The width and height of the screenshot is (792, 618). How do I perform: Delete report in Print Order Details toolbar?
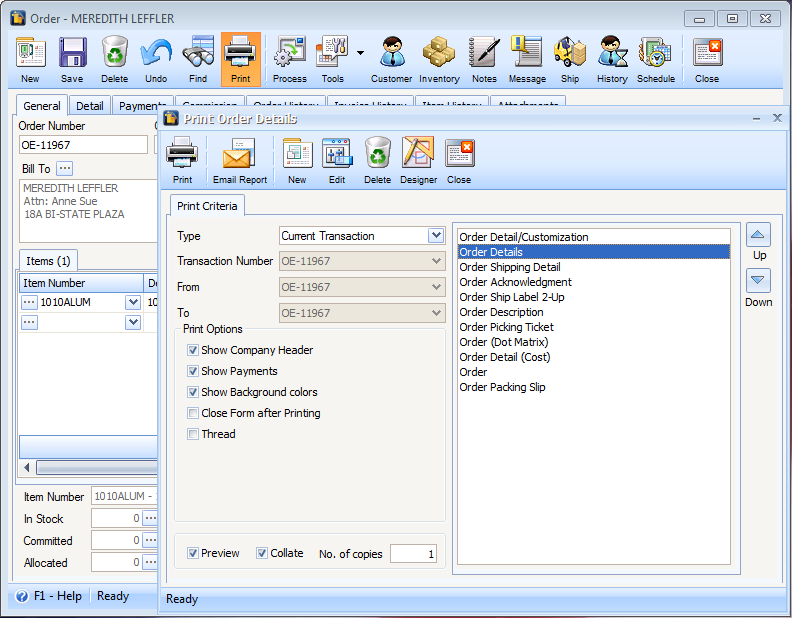(x=377, y=160)
